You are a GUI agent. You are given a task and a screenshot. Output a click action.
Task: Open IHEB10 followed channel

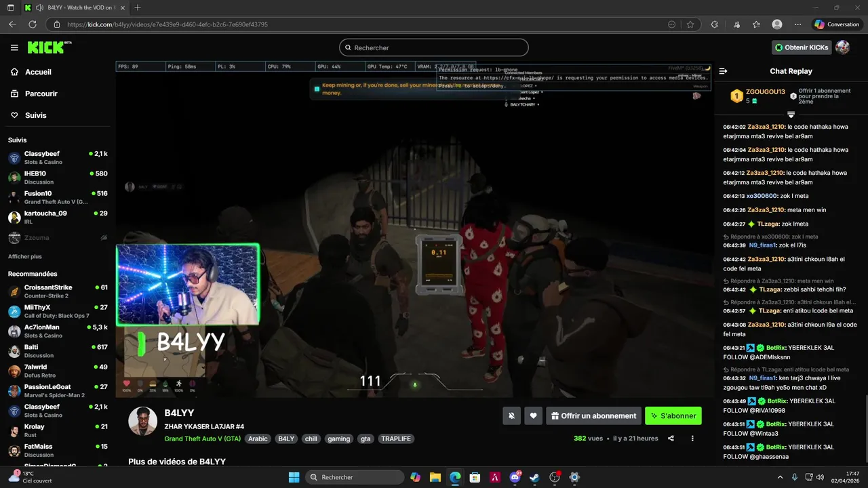[58, 178]
